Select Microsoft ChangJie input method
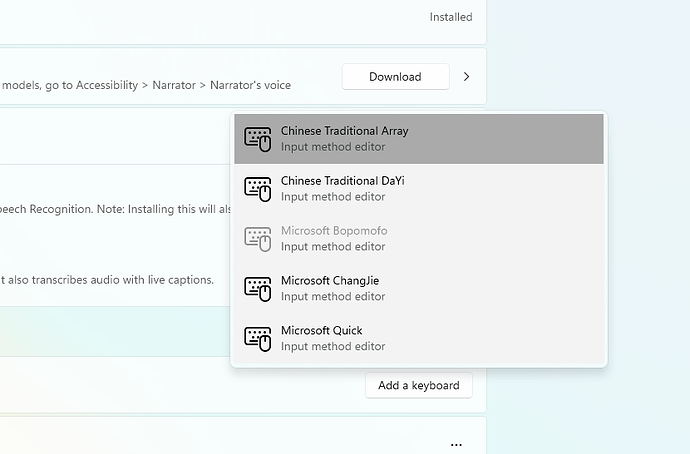The height and width of the screenshot is (454, 690). click(330, 281)
